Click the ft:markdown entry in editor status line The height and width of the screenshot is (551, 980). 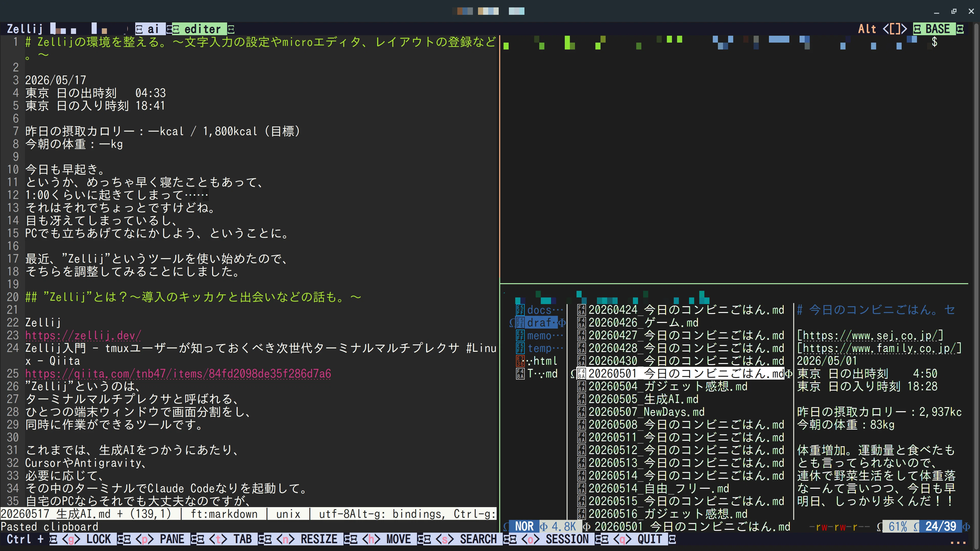224,514
